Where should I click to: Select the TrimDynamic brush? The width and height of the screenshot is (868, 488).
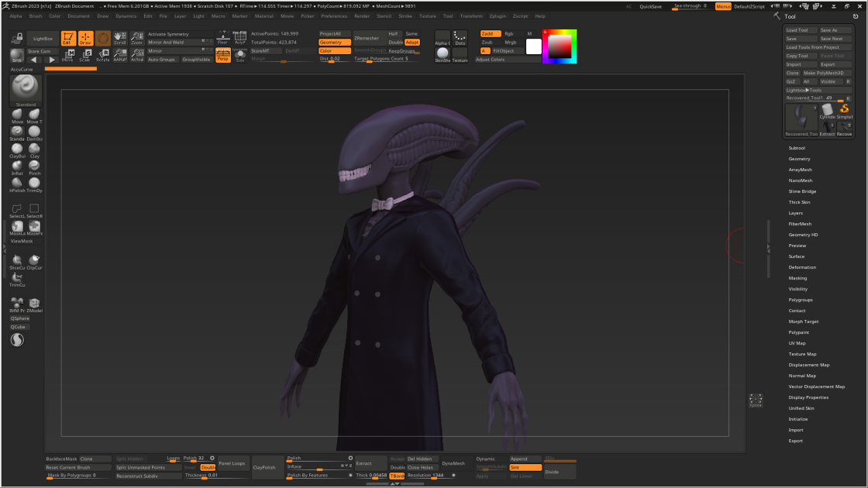[x=34, y=185]
